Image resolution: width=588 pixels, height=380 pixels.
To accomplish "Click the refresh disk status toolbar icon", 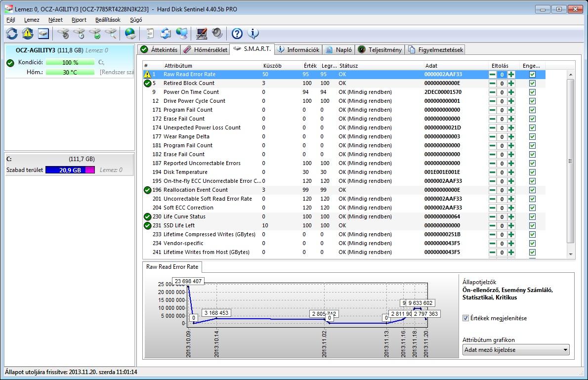I will click(x=12, y=34).
